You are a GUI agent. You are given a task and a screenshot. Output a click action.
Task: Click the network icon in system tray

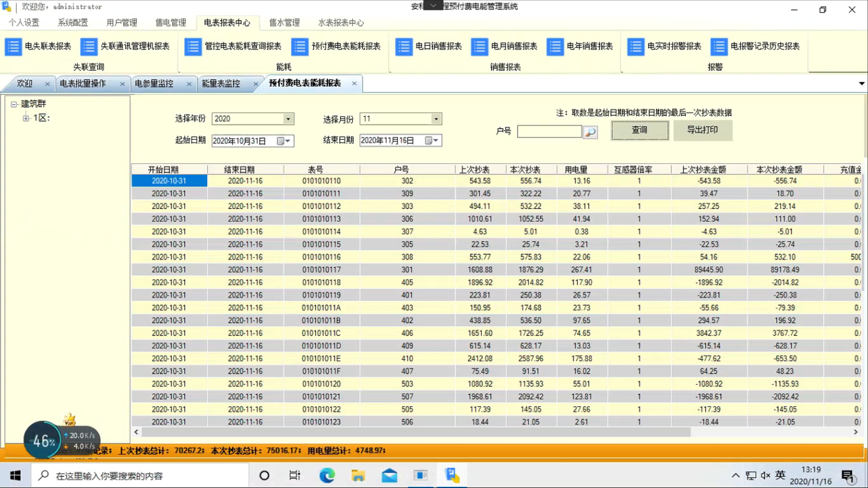coord(751,476)
